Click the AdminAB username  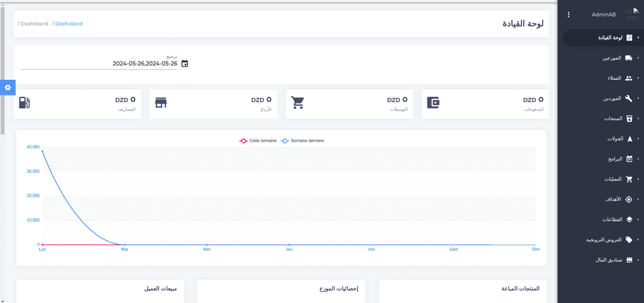click(603, 15)
